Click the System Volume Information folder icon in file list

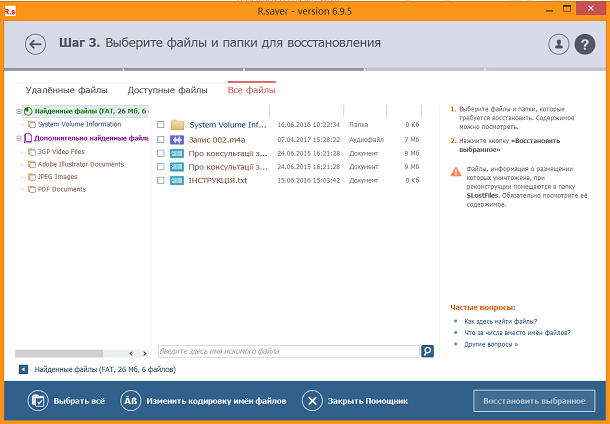[177, 125]
